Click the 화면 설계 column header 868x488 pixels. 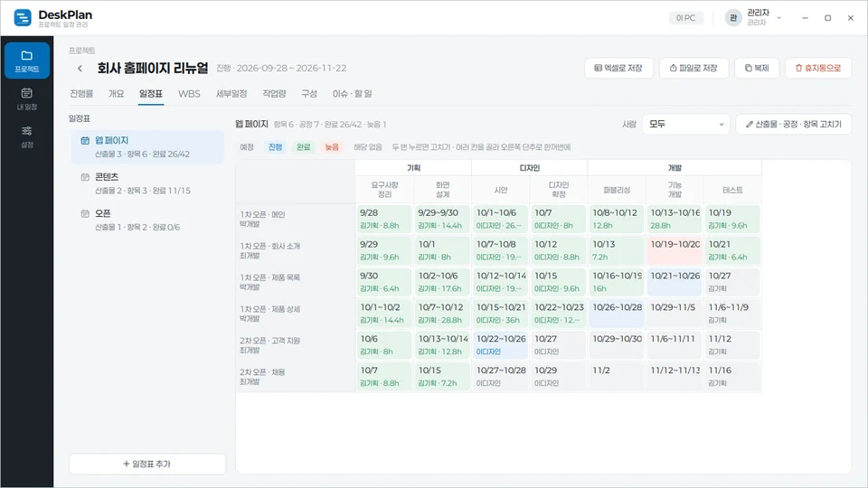pyautogui.click(x=442, y=190)
